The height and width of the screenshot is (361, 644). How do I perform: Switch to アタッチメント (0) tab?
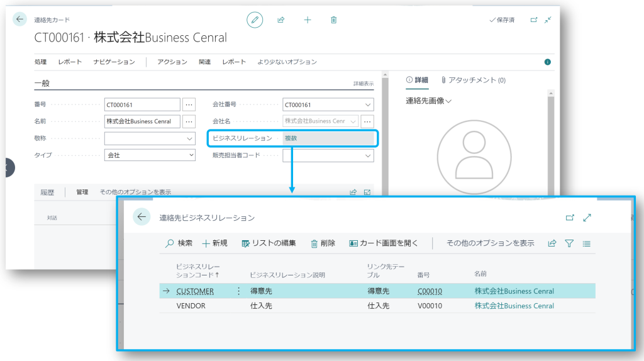coord(473,80)
